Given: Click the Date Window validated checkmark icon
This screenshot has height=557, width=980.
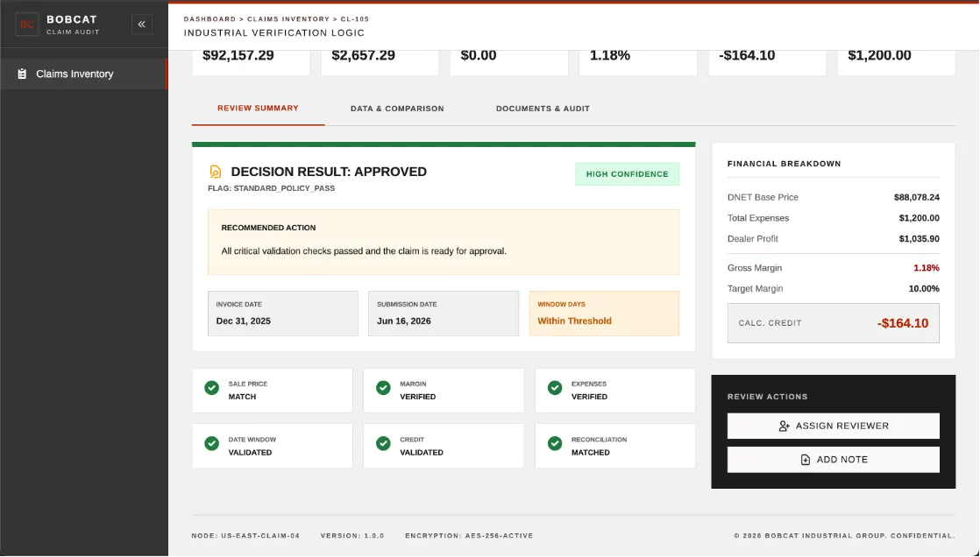Looking at the screenshot, I should (212, 443).
